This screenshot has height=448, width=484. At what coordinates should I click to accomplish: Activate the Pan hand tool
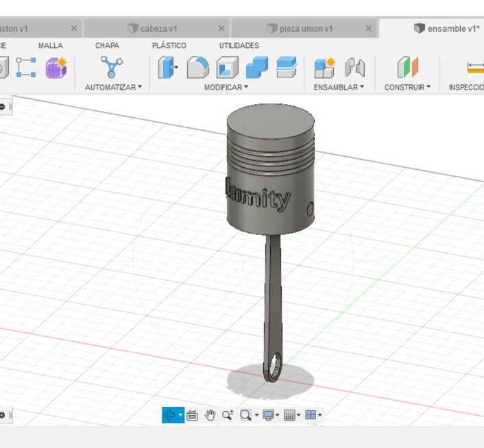pyautogui.click(x=210, y=414)
